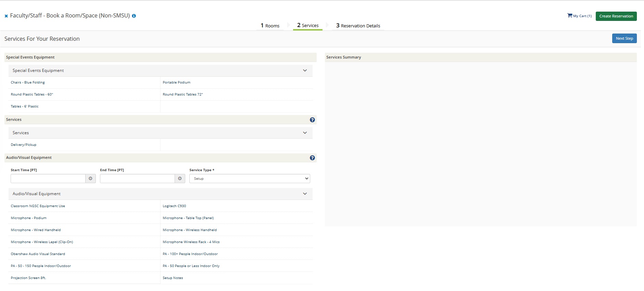Close the booking template with the X icon
Screen dimensions: 644x291
point(6,16)
